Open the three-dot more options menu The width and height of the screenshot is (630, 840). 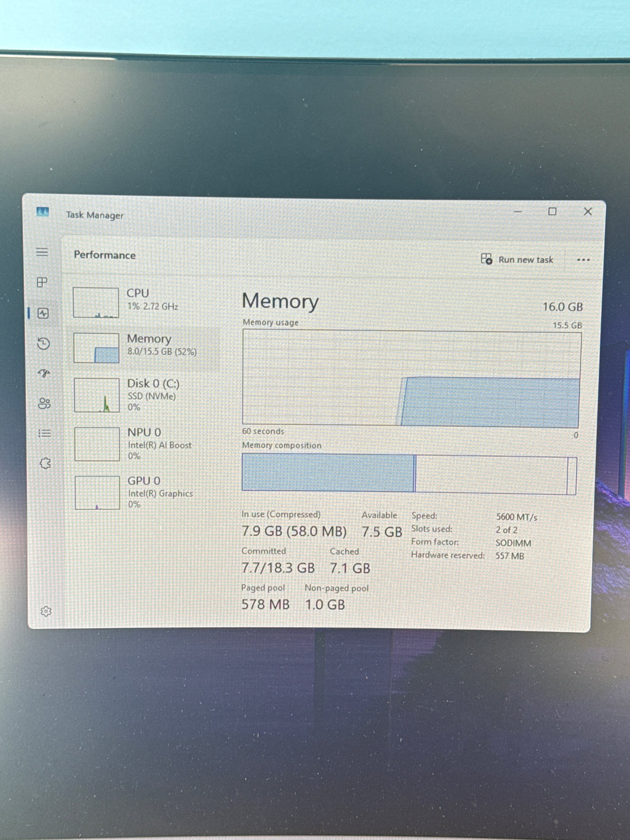tap(583, 260)
